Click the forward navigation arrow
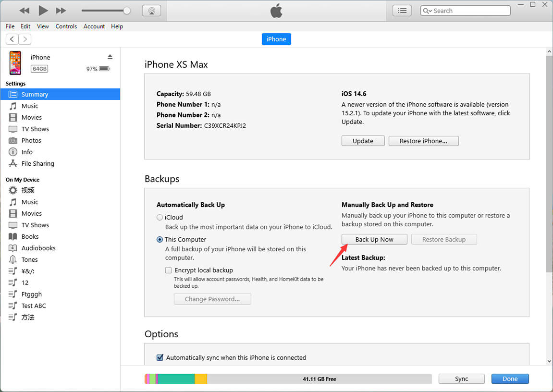 25,39
